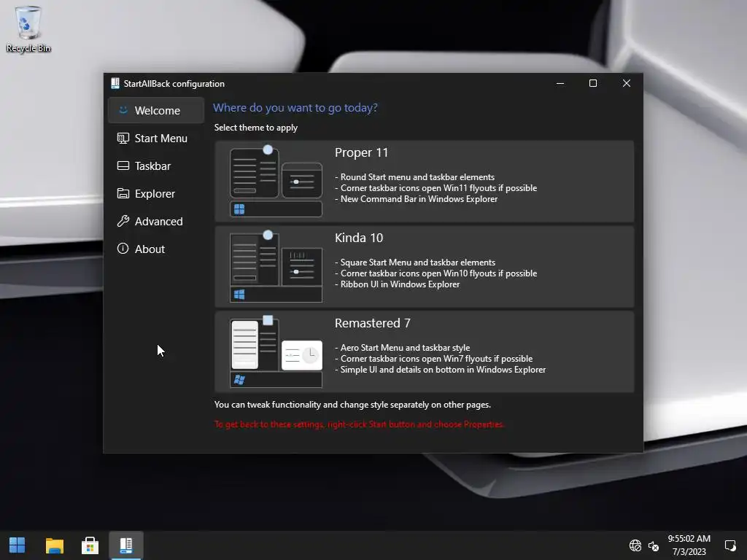
Task: Click the Taskbar sidebar icon
Action: click(123, 166)
